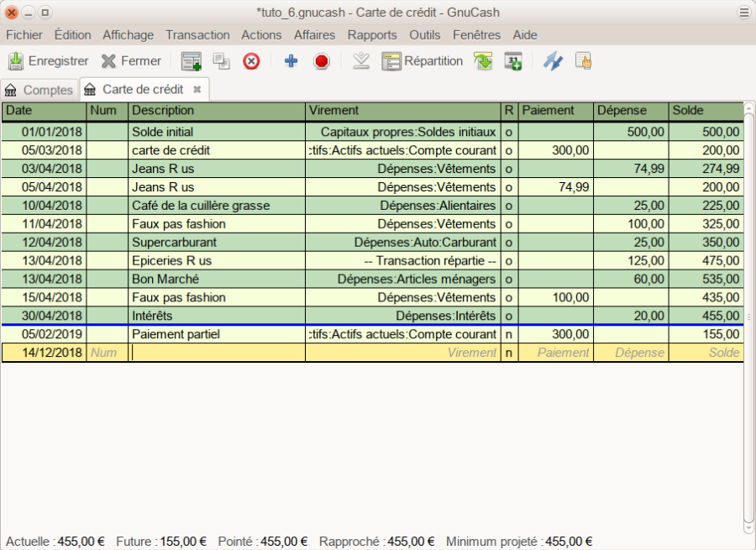Click the Fermer toolbar button
The width and height of the screenshot is (756, 550).
tap(131, 61)
